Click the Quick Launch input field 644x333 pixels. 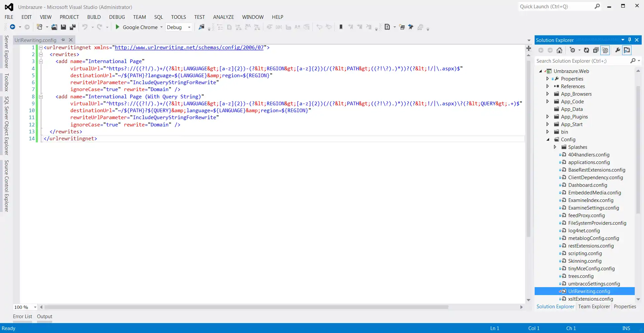tap(556, 6)
